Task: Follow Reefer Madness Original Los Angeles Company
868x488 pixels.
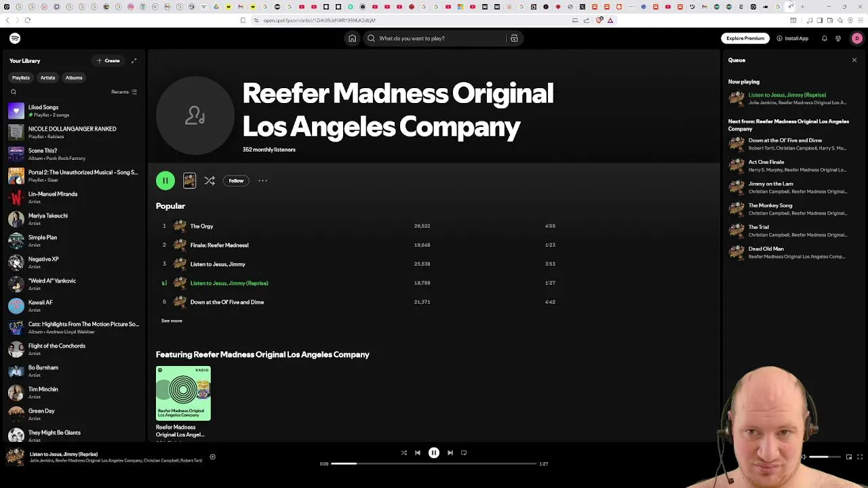Action: point(236,181)
